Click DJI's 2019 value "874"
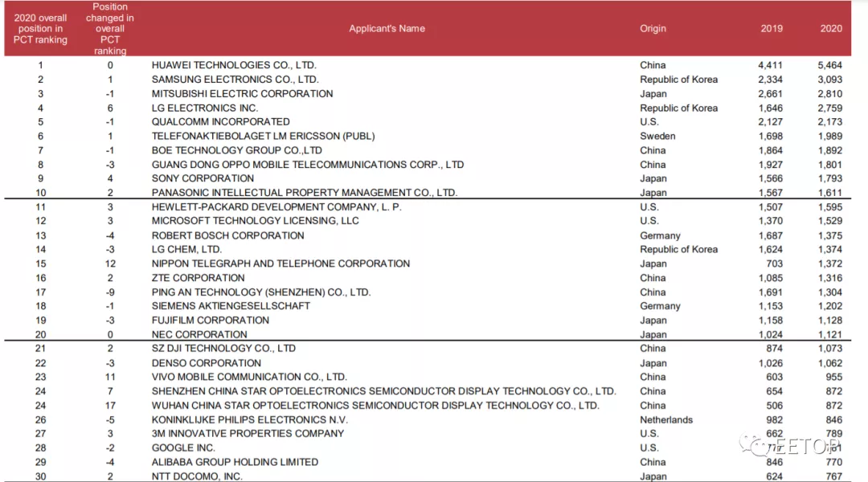This screenshot has width=868, height=482. pos(775,349)
